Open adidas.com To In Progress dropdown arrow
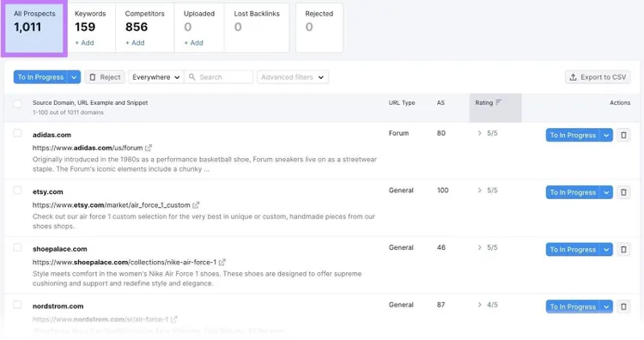The image size is (644, 340). pos(606,135)
